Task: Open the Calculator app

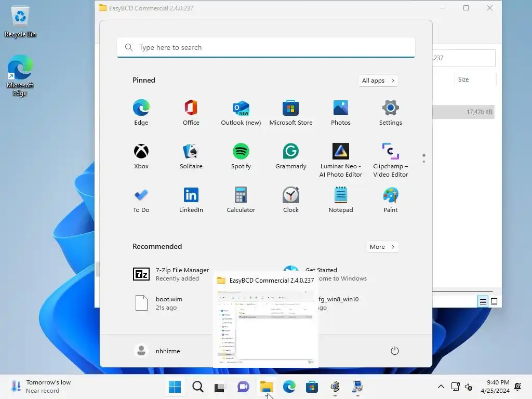Action: 241,200
